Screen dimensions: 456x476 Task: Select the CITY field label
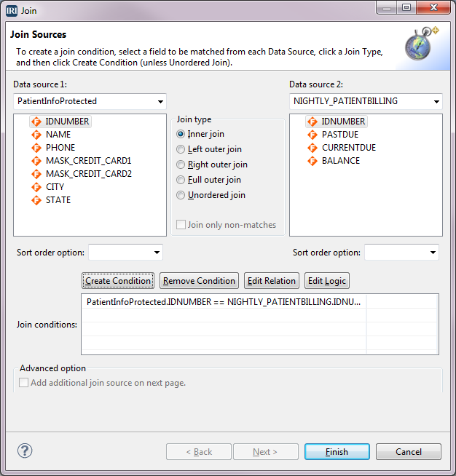(x=55, y=187)
